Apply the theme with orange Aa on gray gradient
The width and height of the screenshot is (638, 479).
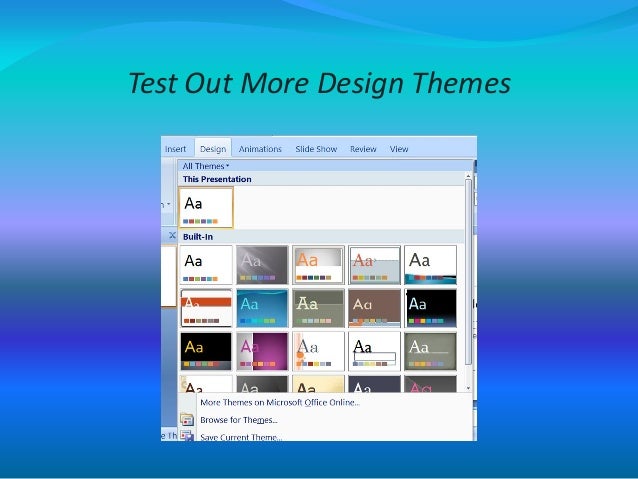coord(318,265)
